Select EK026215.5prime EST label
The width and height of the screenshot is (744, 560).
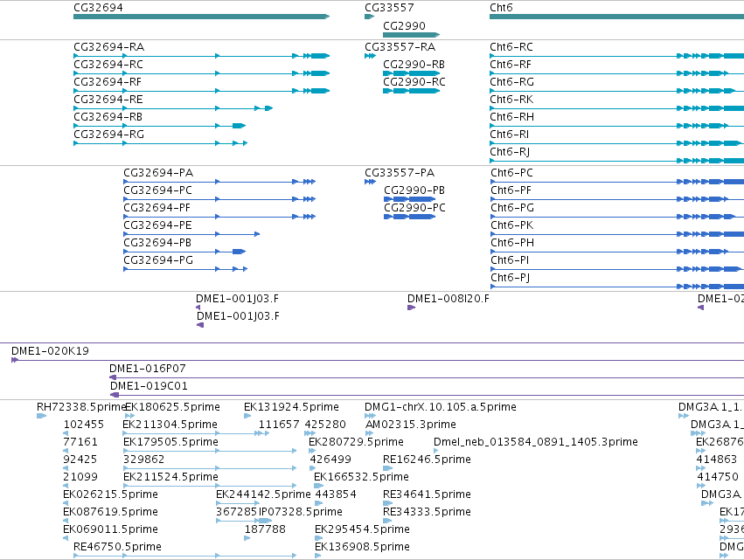tap(110, 494)
